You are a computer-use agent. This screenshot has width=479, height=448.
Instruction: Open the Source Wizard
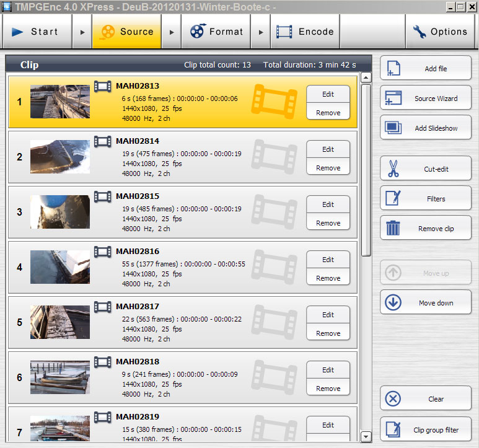tap(425, 98)
